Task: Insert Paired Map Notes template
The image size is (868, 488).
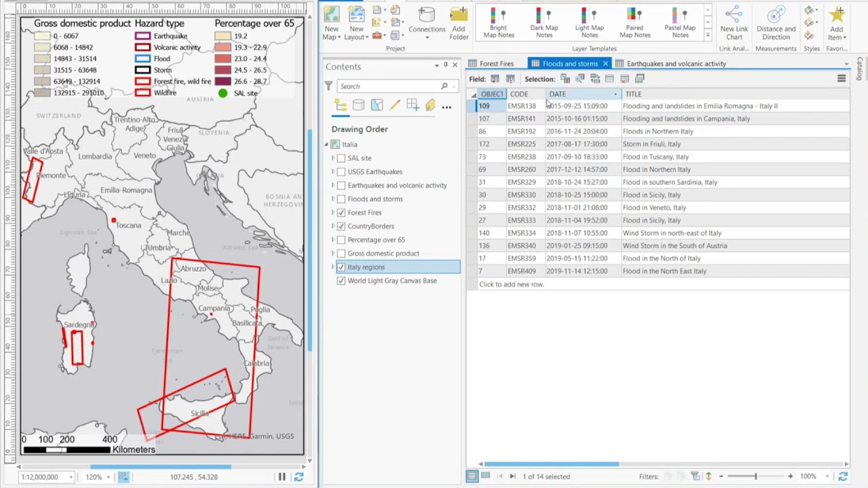Action: click(x=635, y=24)
